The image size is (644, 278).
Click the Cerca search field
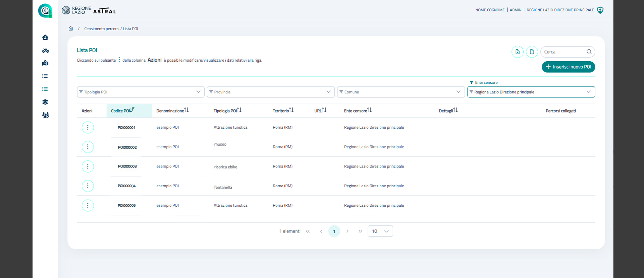[563, 52]
